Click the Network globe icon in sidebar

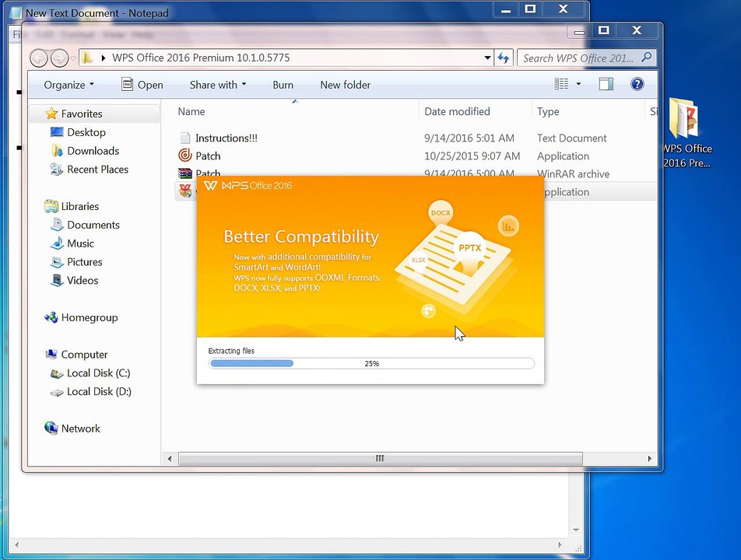(x=51, y=428)
